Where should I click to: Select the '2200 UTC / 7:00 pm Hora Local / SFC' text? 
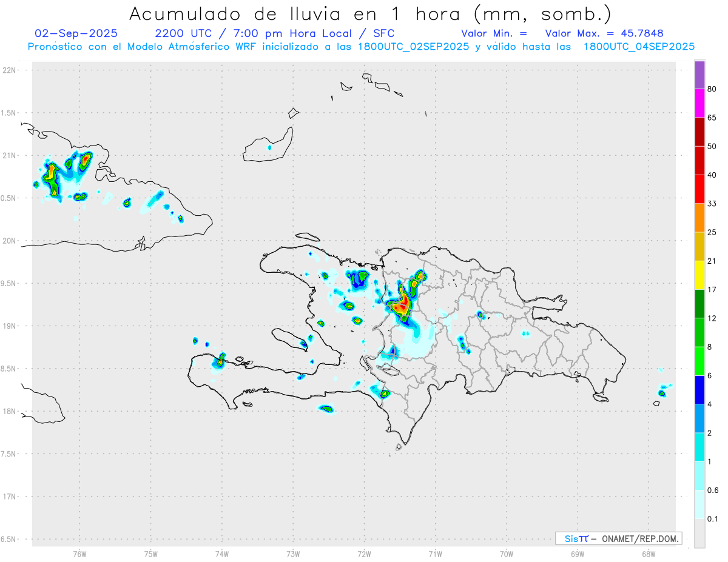coord(275,33)
